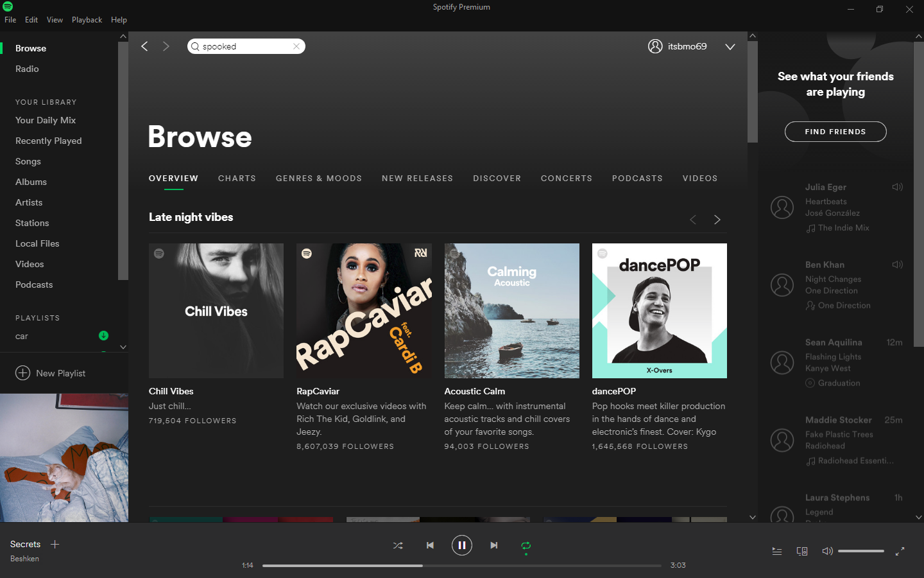Screen dimensions: 924x578
Task: Go forward with the right navigation arrow
Action: tap(166, 46)
